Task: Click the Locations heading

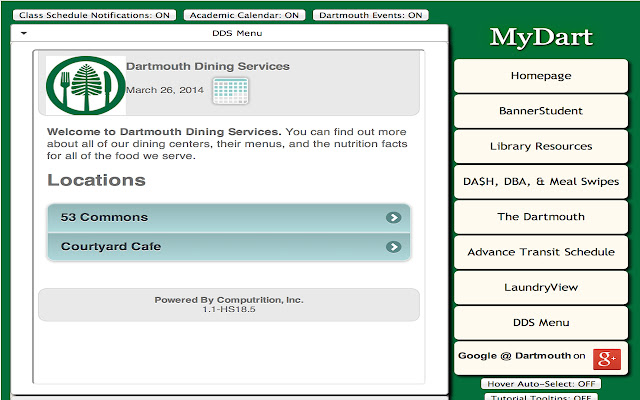Action: click(96, 180)
